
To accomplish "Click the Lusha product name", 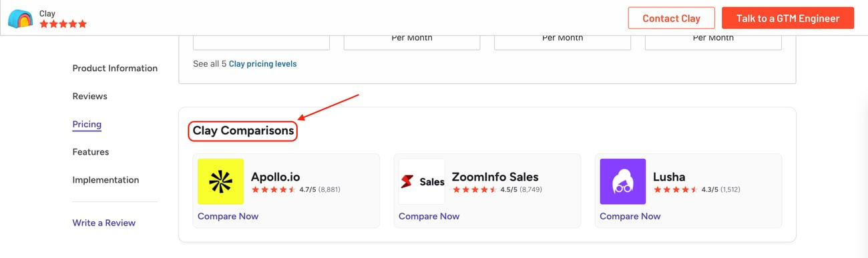I will (x=670, y=177).
